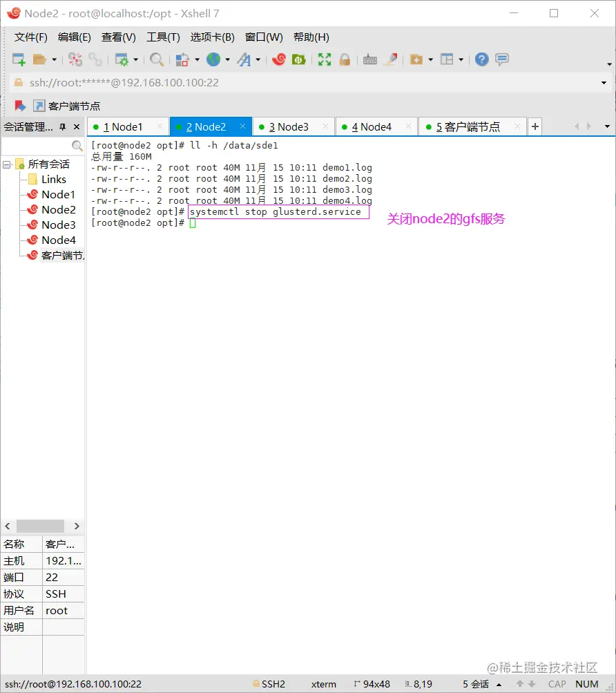Image resolution: width=616 pixels, height=693 pixels.
Task: Open dropdown arrow next to font icon
Action: (x=258, y=59)
